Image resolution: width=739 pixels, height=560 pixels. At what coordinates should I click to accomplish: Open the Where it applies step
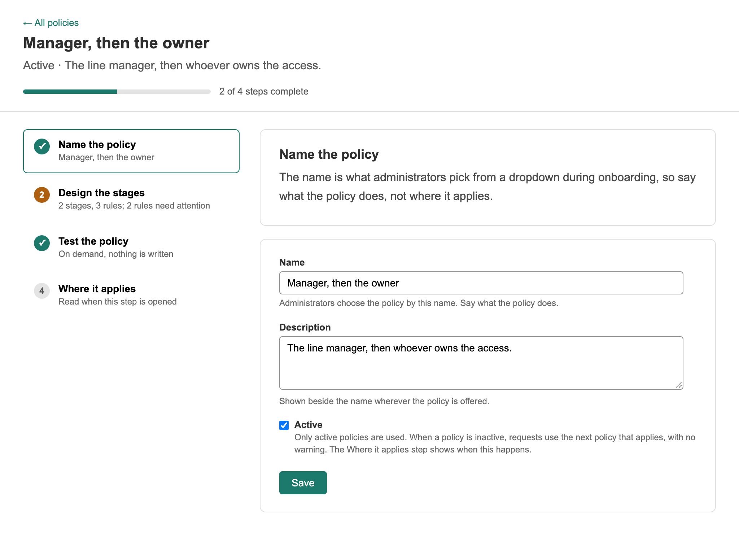click(x=131, y=295)
